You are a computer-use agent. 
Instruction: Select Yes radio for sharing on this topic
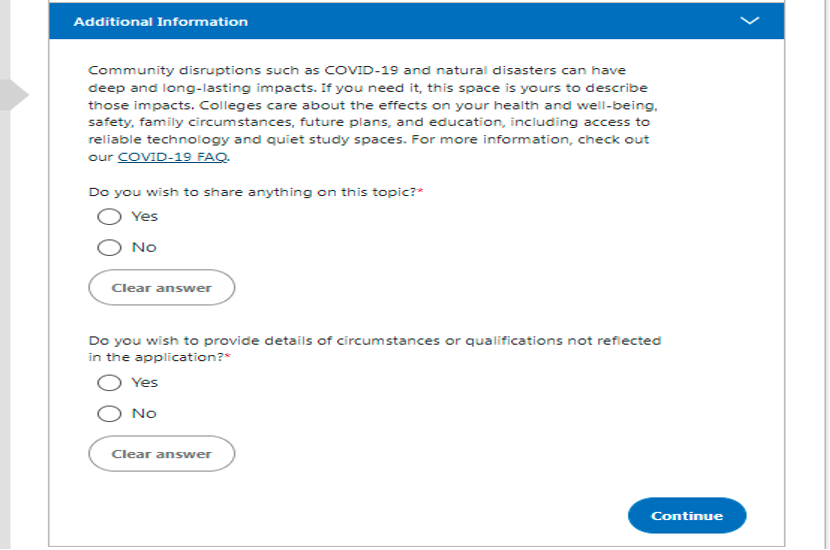109,217
